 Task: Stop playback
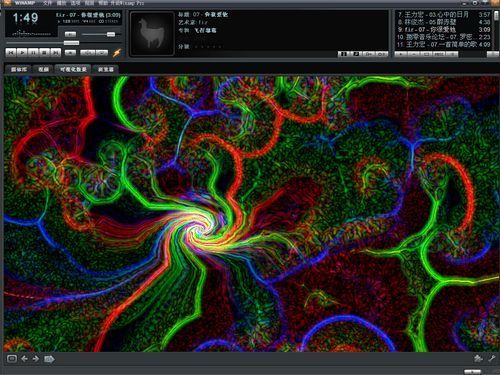click(x=45, y=52)
